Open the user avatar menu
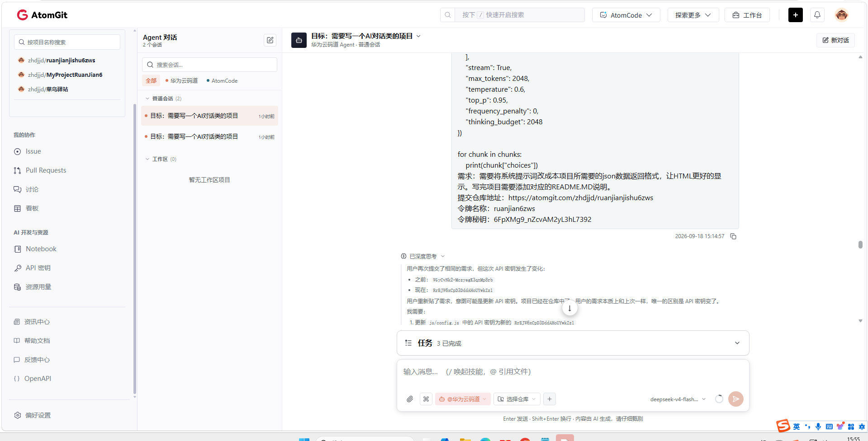 click(x=841, y=15)
